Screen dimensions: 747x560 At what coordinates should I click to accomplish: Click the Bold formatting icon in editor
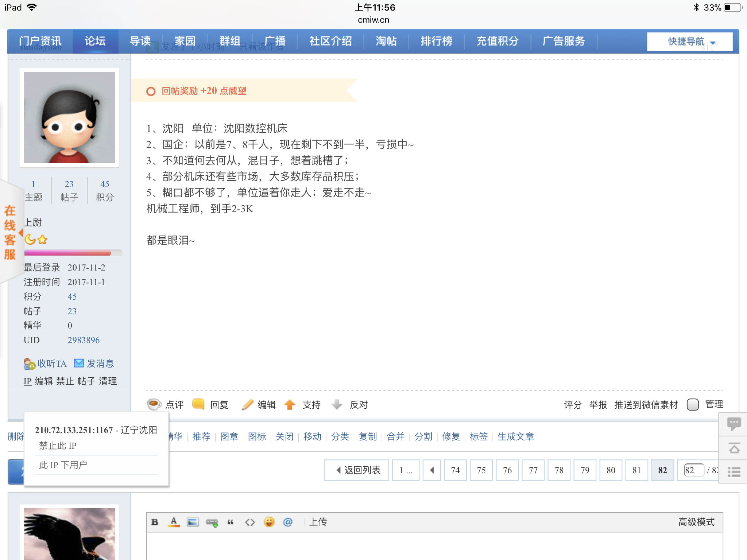coord(155,522)
